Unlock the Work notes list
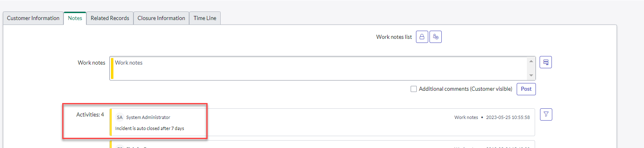 [x=422, y=37]
